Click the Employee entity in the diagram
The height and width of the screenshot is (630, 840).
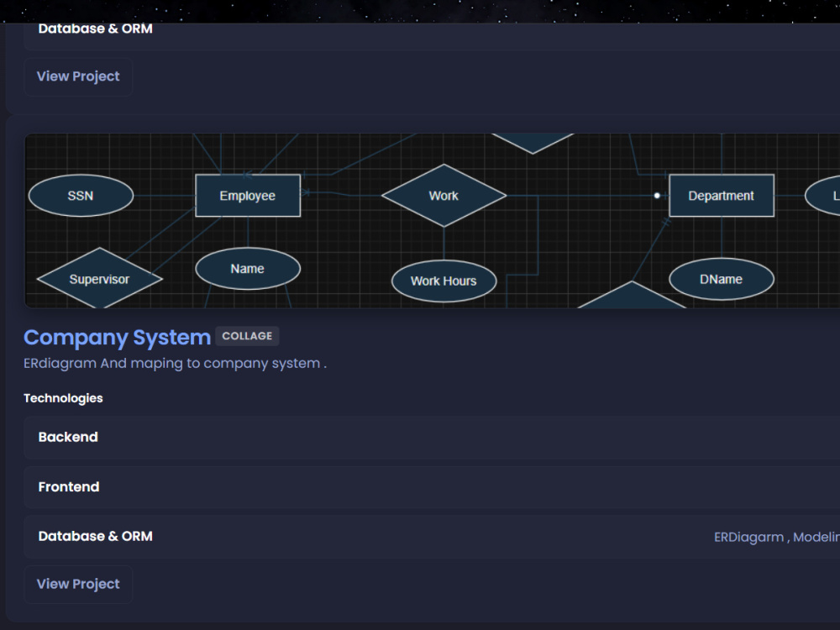[x=248, y=196]
